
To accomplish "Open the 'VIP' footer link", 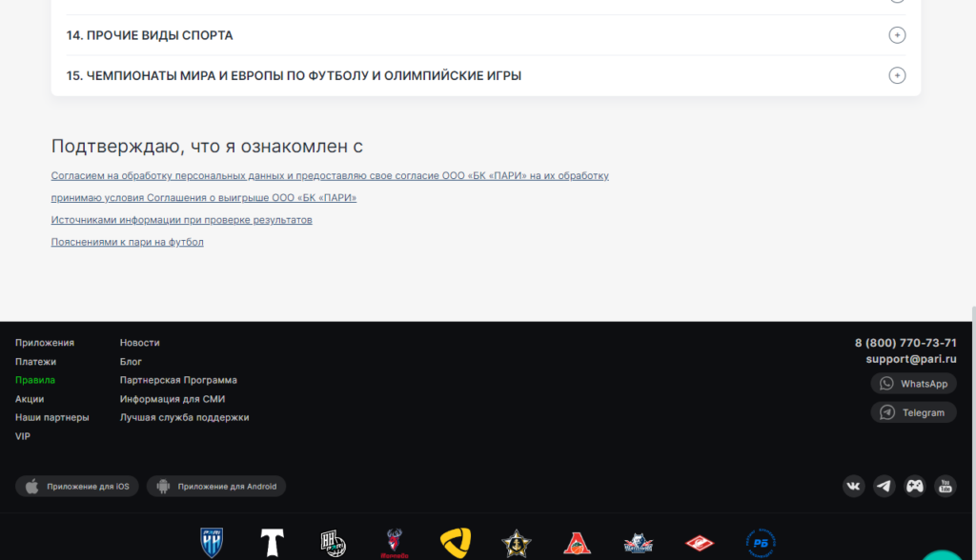I will (x=23, y=436).
